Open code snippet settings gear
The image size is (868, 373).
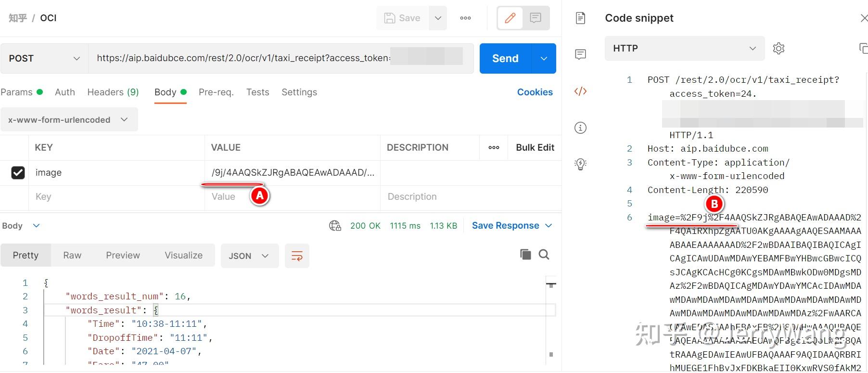click(x=779, y=49)
